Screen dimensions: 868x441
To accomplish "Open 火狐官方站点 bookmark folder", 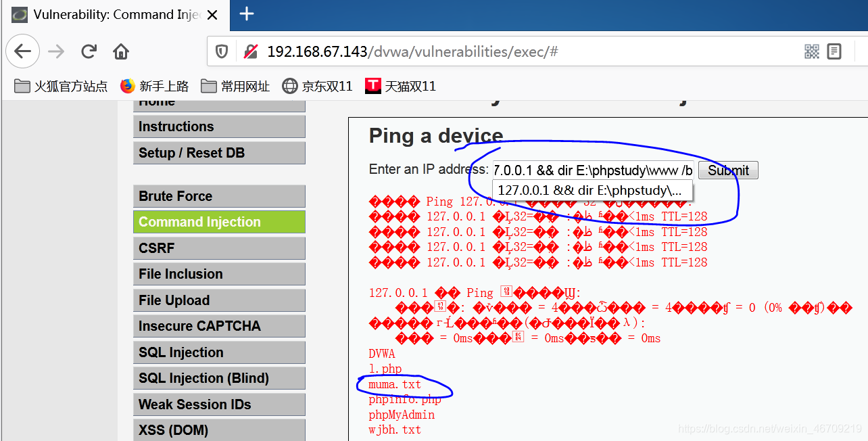I will pyautogui.click(x=61, y=86).
